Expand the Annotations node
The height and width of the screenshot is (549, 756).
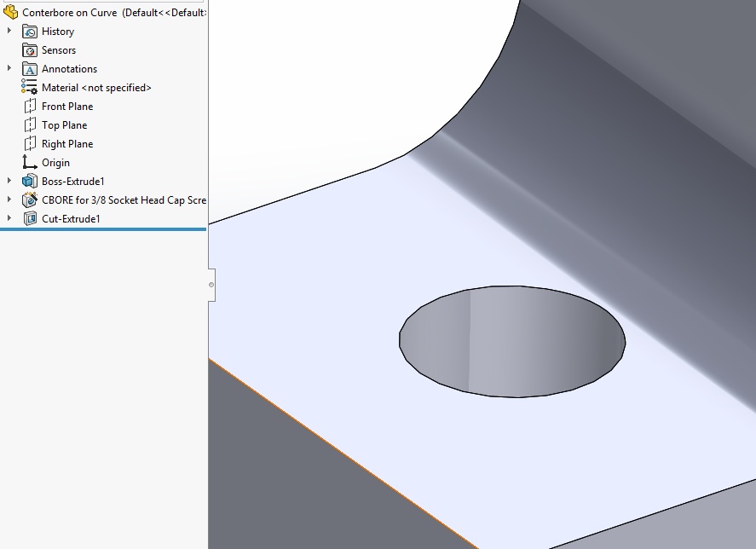coord(9,68)
